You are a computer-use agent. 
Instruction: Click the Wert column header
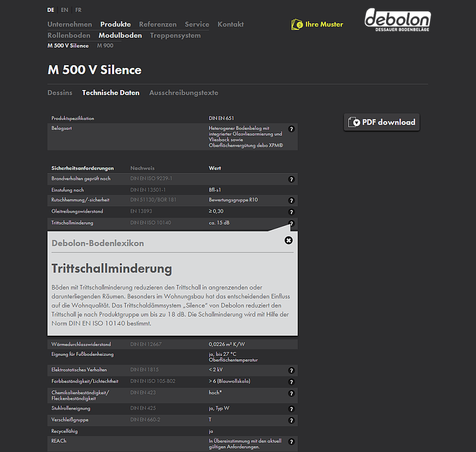(x=214, y=168)
